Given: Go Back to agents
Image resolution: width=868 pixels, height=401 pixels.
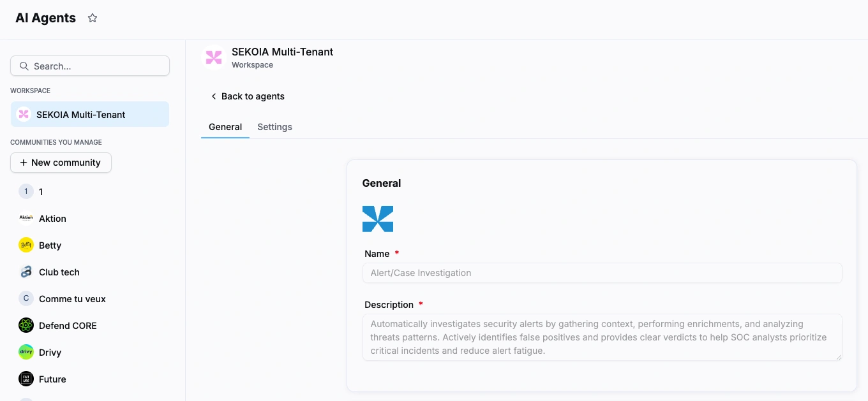Looking at the screenshot, I should pyautogui.click(x=248, y=96).
